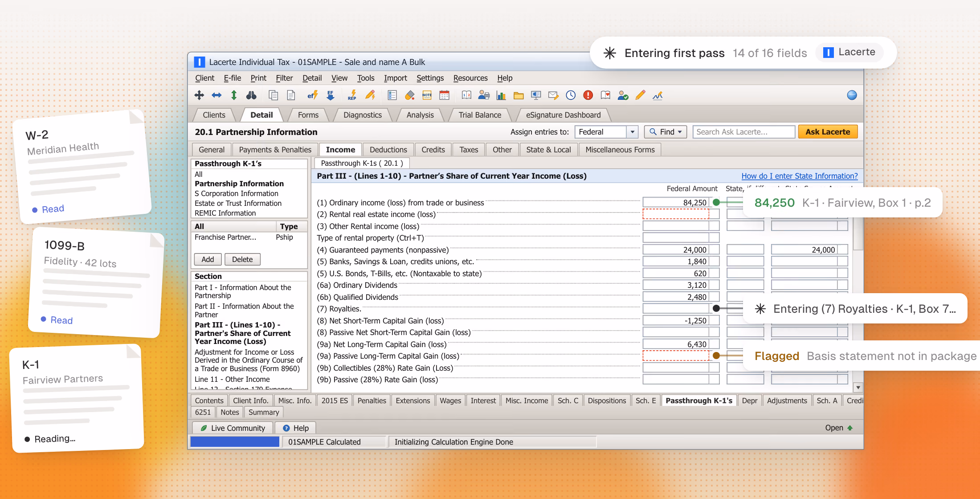This screenshot has width=980, height=499.
Task: Click the Search Ask Lacerte input field
Action: [743, 132]
